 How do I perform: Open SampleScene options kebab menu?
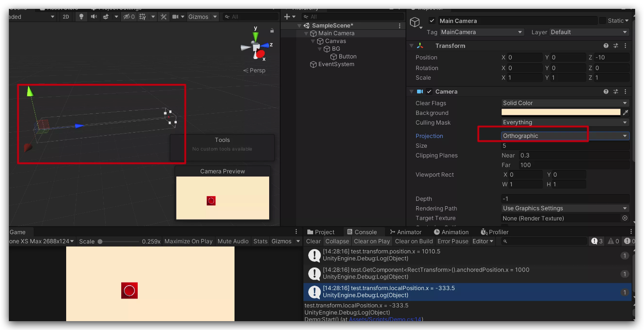(400, 26)
